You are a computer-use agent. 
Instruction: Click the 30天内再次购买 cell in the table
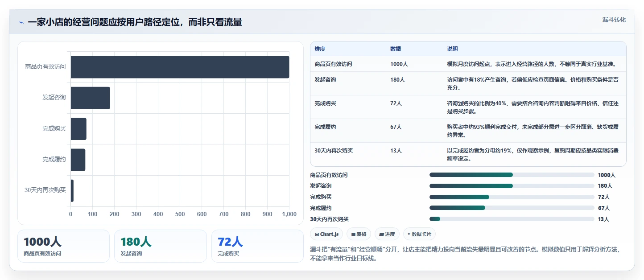coord(334,151)
